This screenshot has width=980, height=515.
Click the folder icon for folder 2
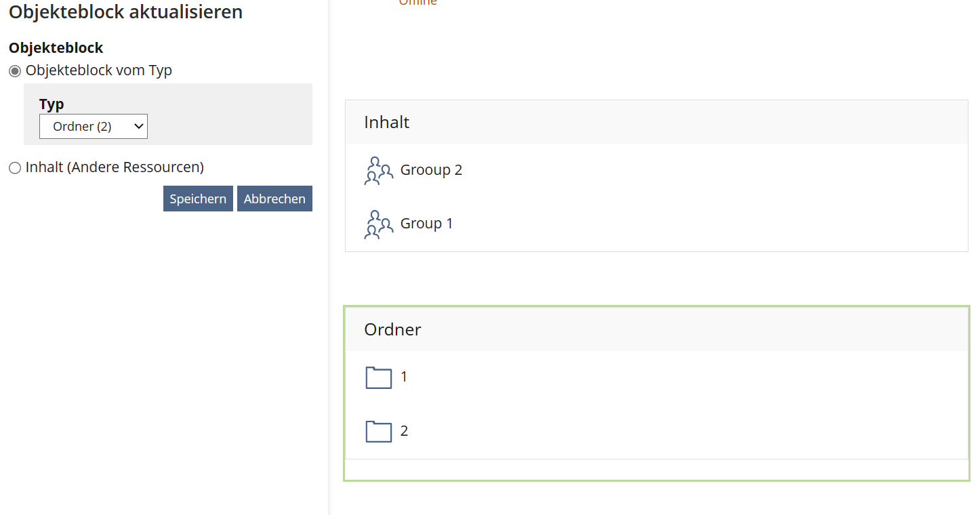pos(379,432)
